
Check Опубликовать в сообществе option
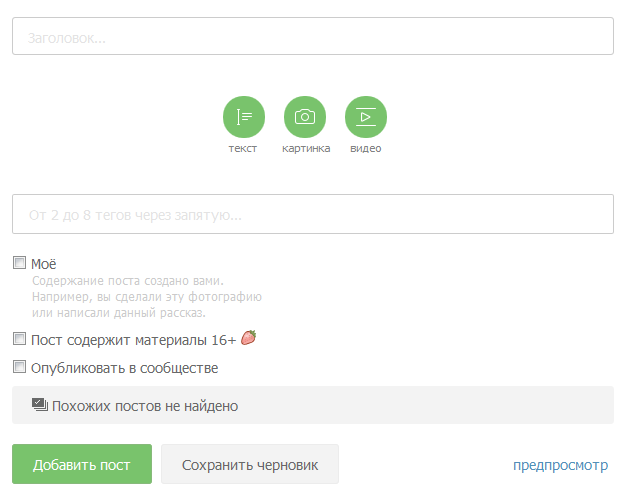[19, 366]
